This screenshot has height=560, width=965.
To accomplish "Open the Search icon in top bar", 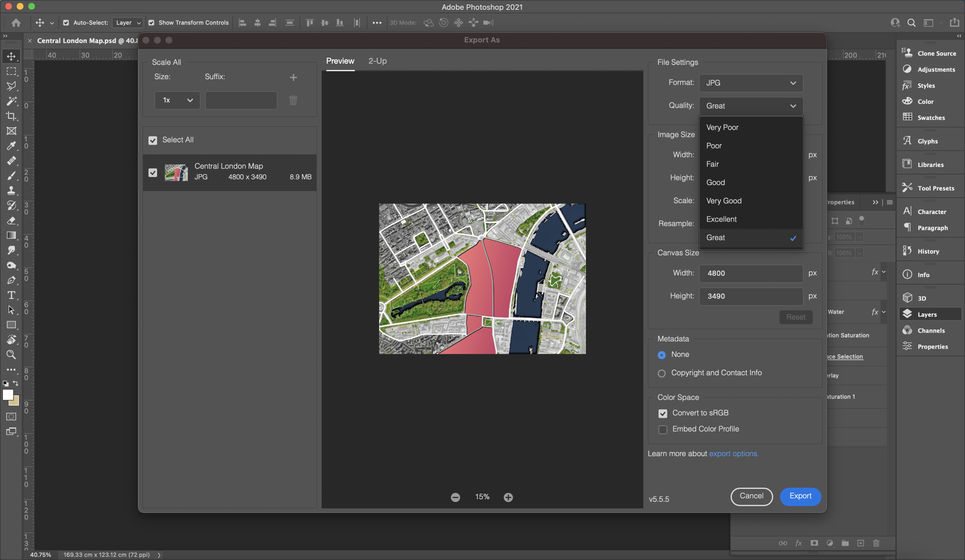I will click(x=911, y=23).
